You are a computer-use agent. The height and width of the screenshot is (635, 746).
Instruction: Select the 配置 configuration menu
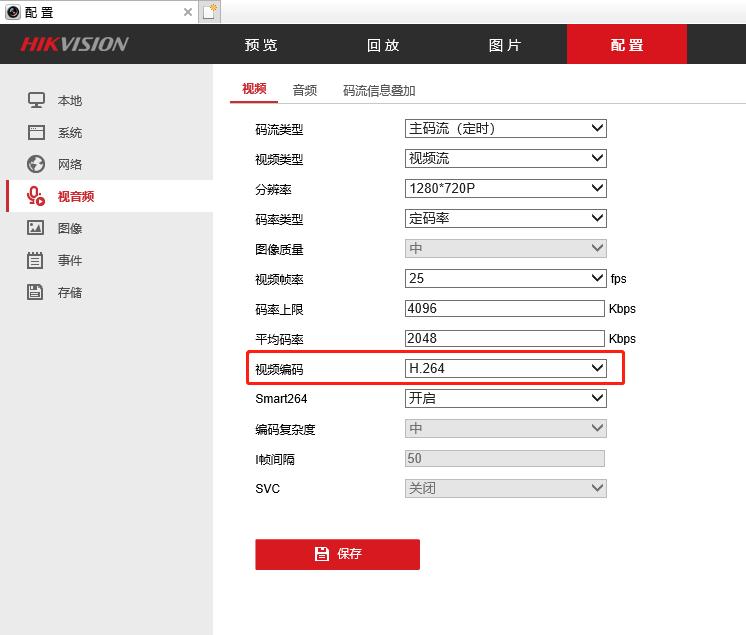coord(627,45)
